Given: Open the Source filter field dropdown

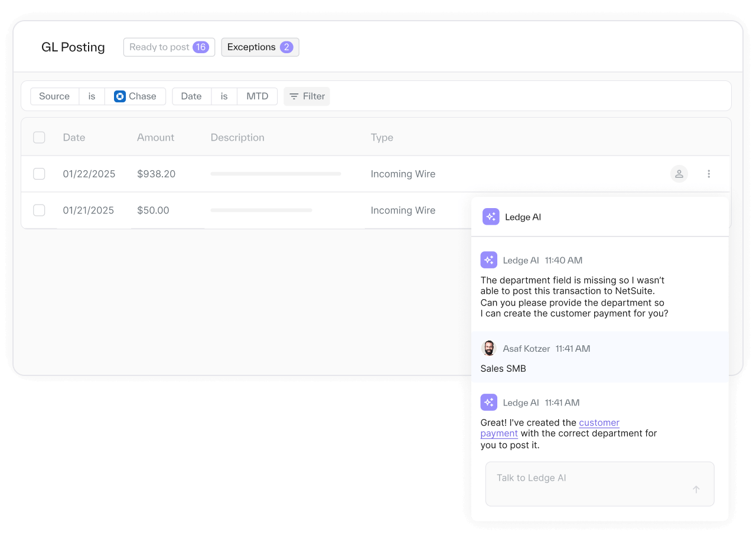Looking at the screenshot, I should click(x=54, y=96).
